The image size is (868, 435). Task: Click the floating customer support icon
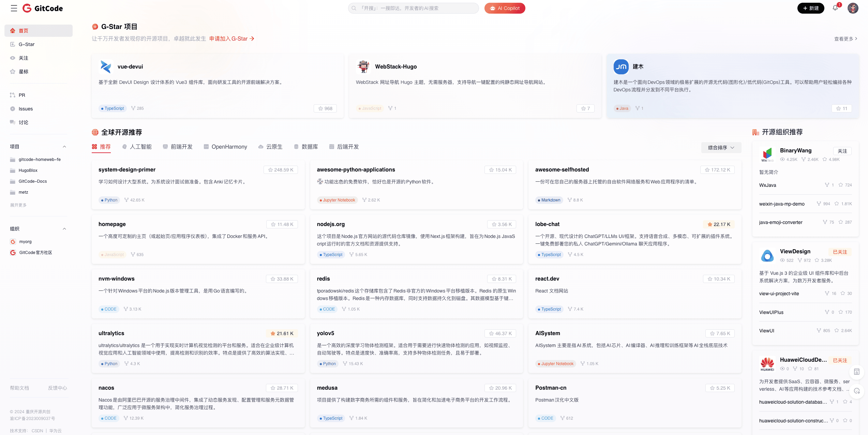[857, 391]
